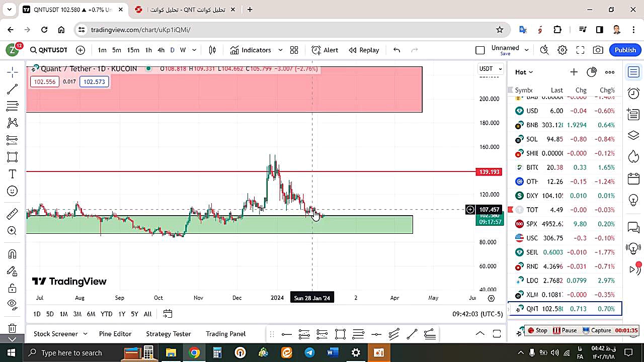The width and height of the screenshot is (644, 362).
Task: Select the DXY watchlist row
Action: point(565,196)
